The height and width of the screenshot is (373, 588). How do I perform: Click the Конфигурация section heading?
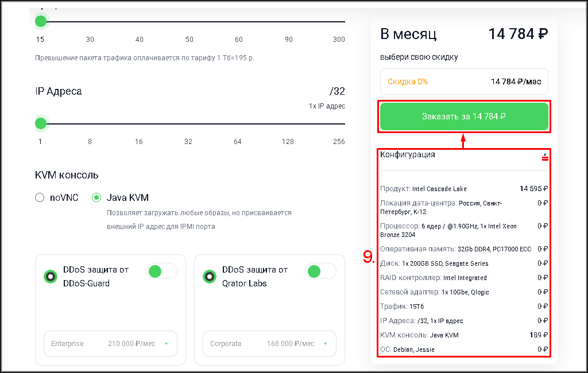click(408, 155)
